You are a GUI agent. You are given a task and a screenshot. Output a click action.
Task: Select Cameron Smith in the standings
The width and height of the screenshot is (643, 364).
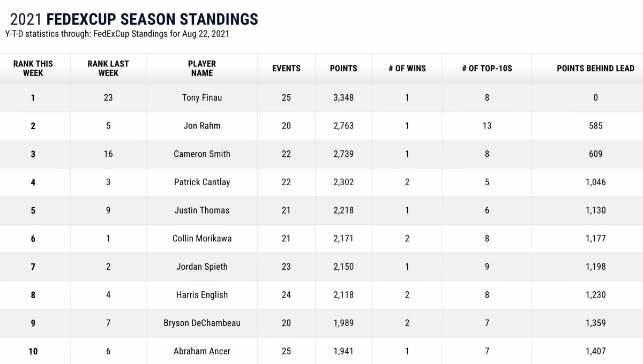tap(202, 154)
